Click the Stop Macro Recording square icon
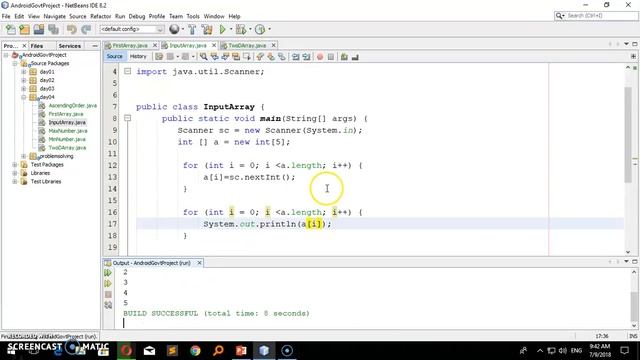This screenshot has height=360, width=640. pos(331,57)
